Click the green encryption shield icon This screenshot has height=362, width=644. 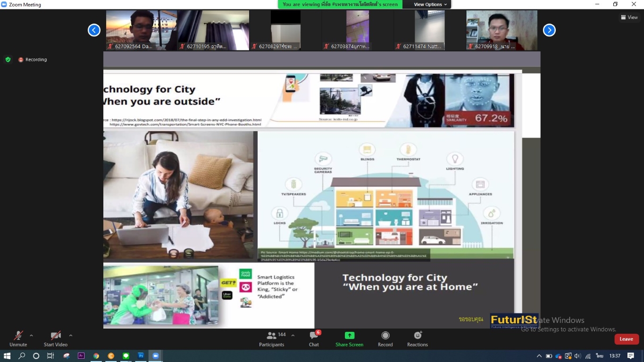8,59
